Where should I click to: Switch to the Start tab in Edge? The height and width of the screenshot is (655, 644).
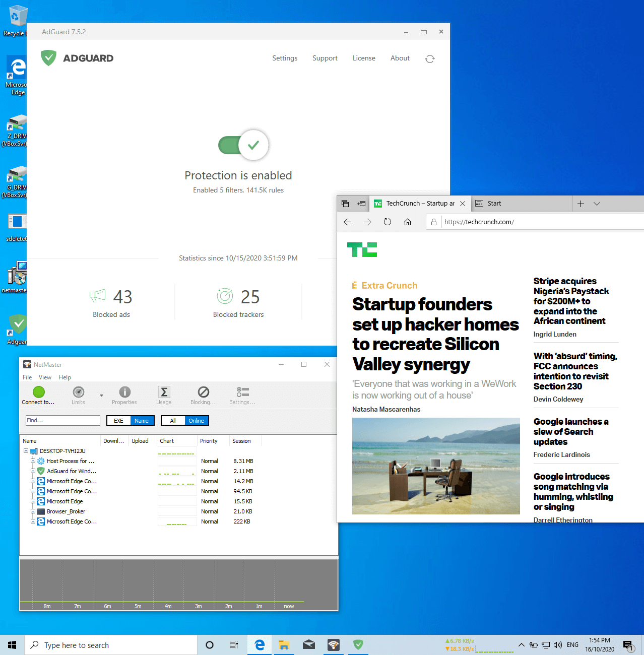(522, 204)
